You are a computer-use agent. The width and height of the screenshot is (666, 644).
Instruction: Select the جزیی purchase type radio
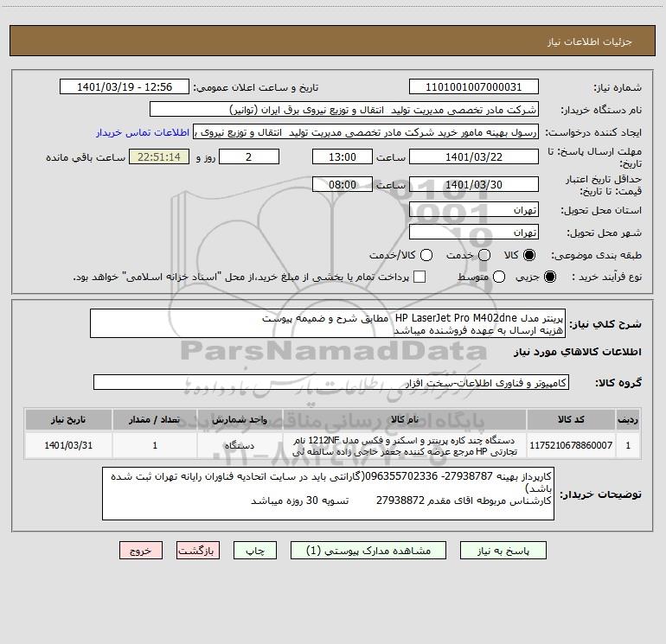[x=549, y=277]
